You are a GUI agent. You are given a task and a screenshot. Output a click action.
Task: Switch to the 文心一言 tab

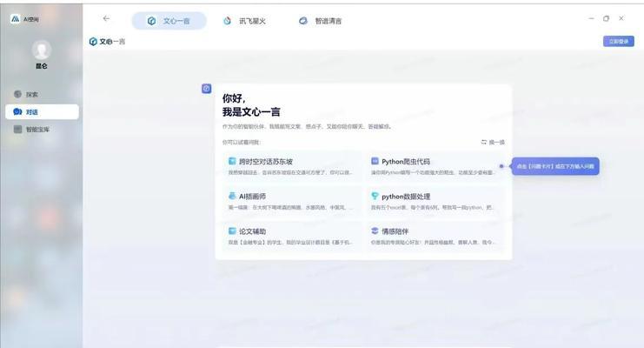coord(169,21)
